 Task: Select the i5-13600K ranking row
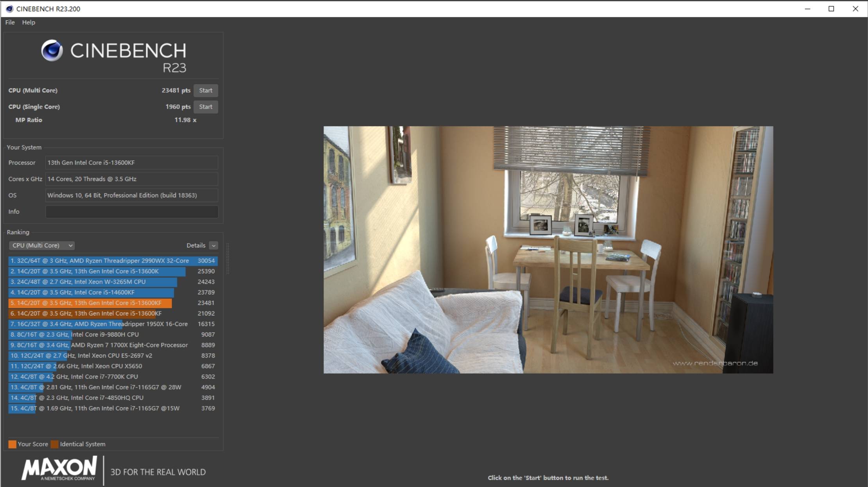pos(113,271)
